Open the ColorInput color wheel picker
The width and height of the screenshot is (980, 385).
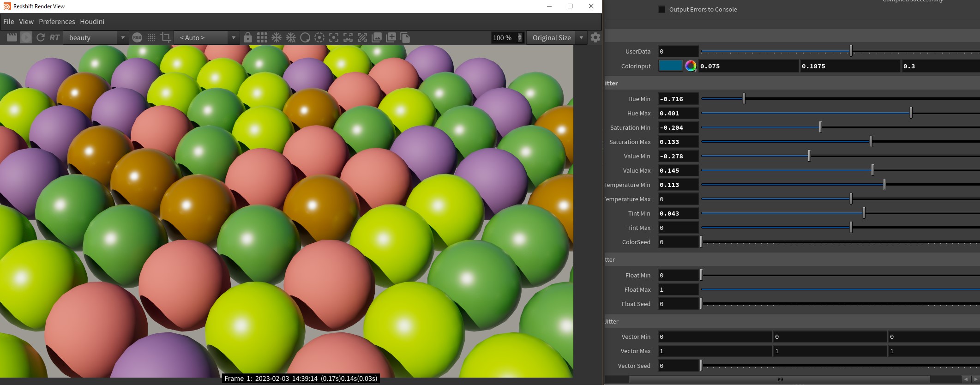pos(691,66)
